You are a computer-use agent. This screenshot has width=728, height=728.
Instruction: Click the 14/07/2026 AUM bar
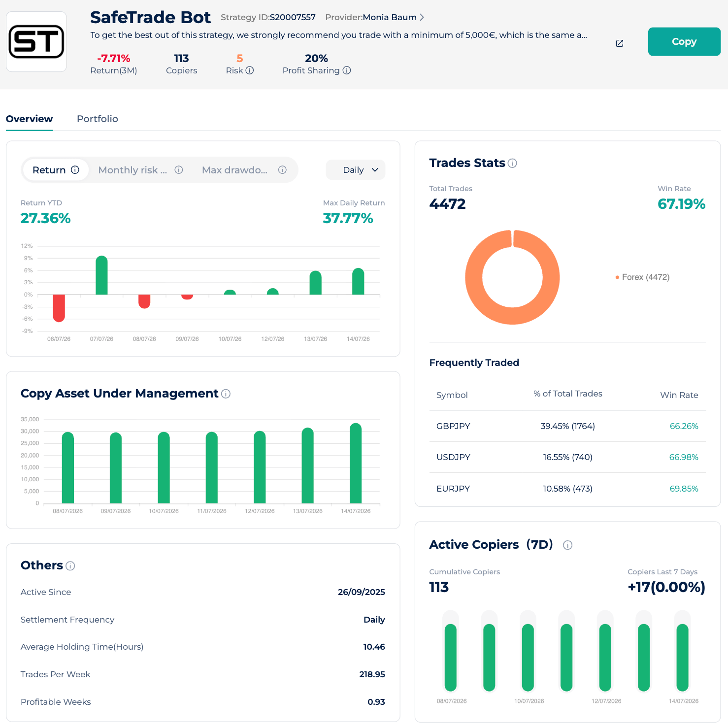[x=356, y=463]
